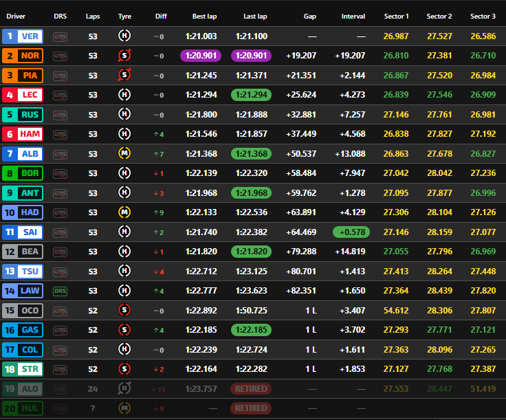Click Albon's medium tyre icon
Screen dimensions: 506x420
(x=124, y=153)
